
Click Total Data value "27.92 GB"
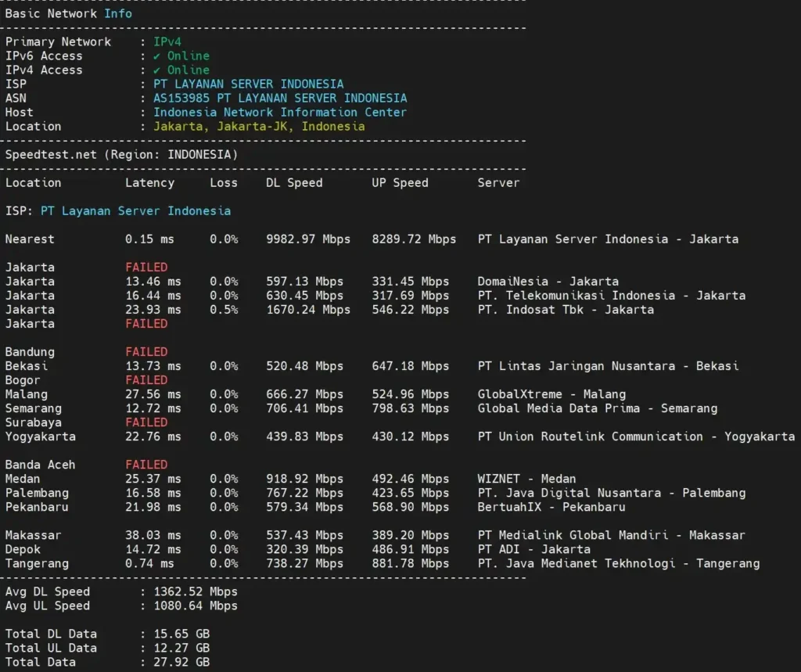point(181,663)
